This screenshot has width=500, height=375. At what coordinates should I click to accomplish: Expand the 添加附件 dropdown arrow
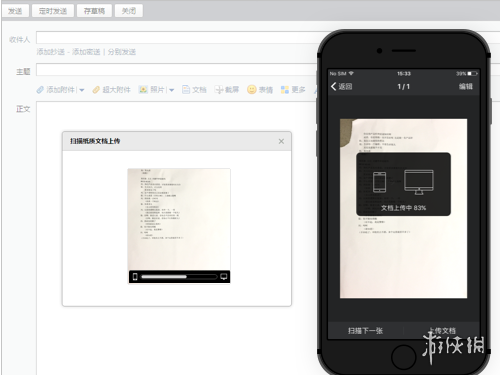(82, 90)
